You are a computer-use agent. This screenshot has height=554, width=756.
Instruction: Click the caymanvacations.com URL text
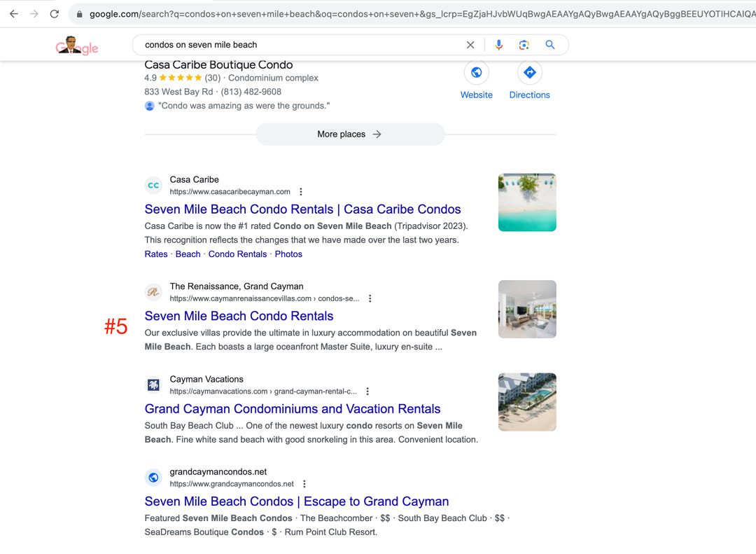point(263,391)
